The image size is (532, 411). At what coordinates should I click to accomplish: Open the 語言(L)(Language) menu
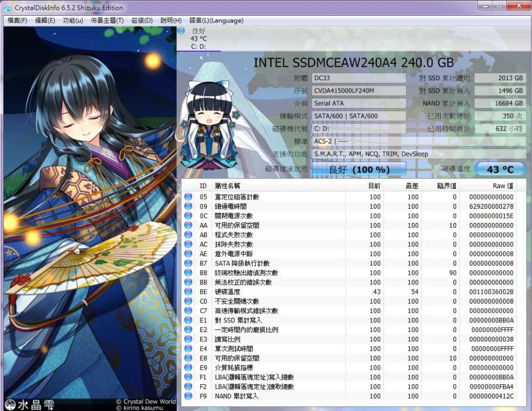pos(216,21)
